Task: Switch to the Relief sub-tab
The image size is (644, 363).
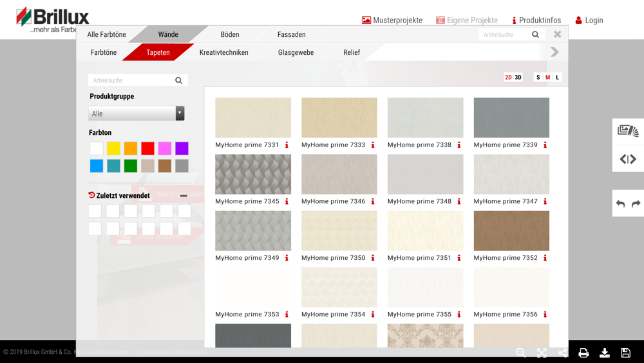Action: (352, 52)
